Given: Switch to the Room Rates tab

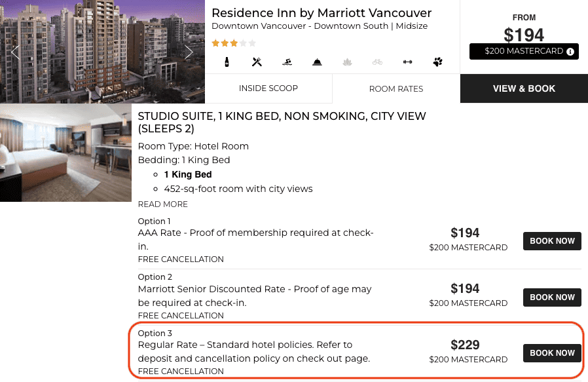Looking at the screenshot, I should 396,89.
